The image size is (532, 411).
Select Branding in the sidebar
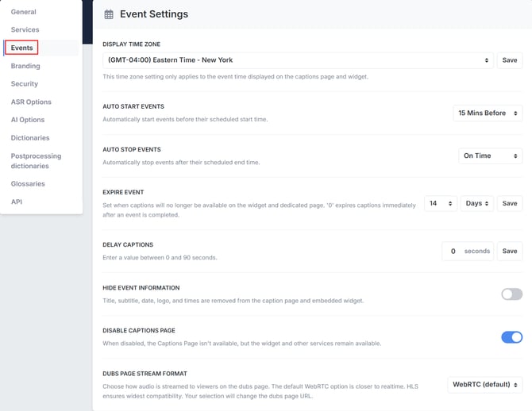pyautogui.click(x=25, y=66)
